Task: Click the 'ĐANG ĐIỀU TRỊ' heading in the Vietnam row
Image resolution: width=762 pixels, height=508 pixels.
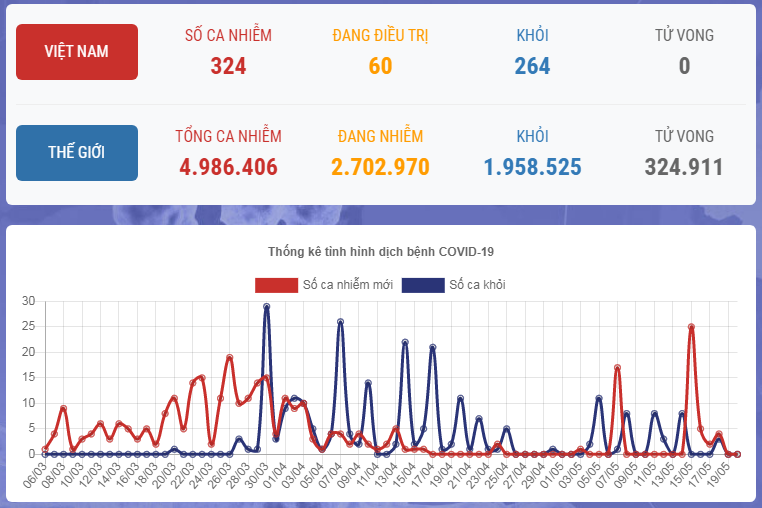Action: coord(380,36)
